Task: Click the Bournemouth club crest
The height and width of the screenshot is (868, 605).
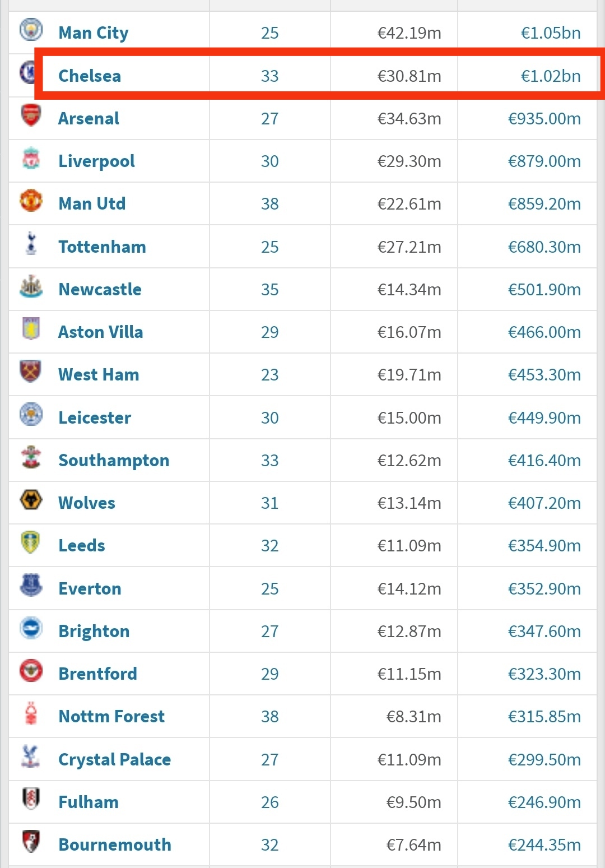Action: coord(31,842)
